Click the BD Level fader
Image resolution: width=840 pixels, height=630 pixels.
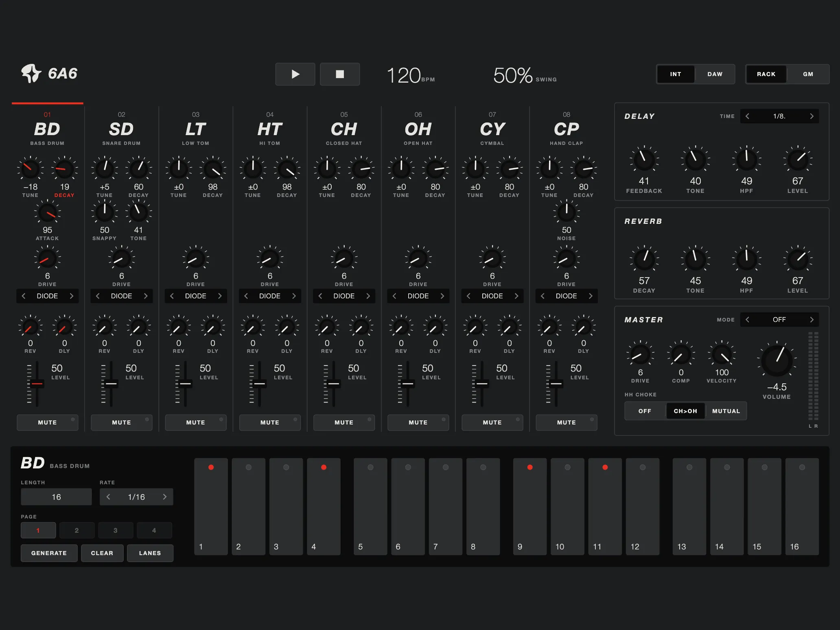[37, 383]
